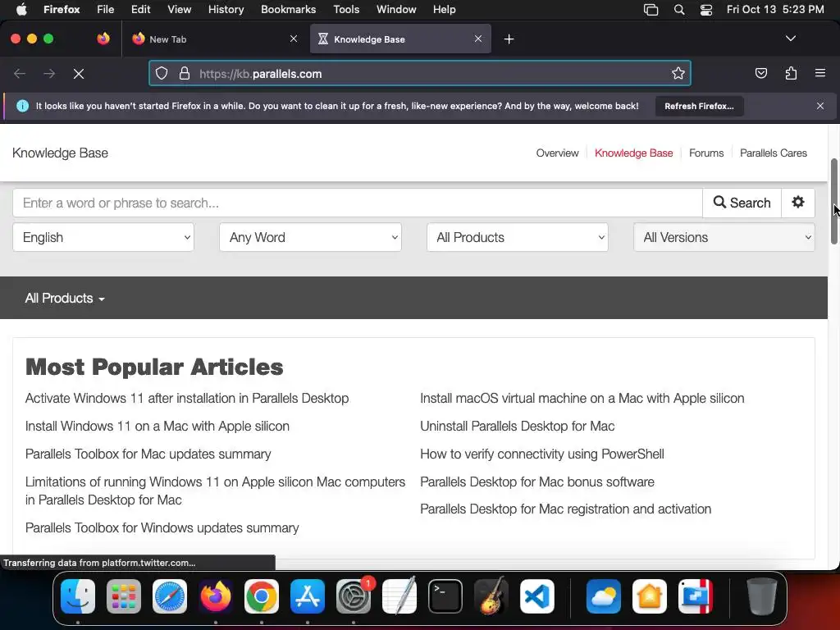The image size is (840, 630).
Task: Go back to previous page arrow
Action: pos(20,73)
